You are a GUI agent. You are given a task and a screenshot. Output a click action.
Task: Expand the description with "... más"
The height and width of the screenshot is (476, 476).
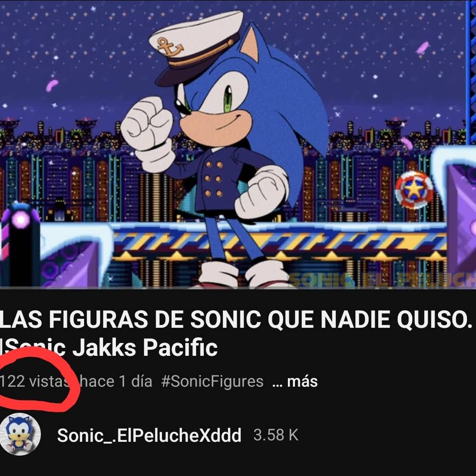[295, 381]
